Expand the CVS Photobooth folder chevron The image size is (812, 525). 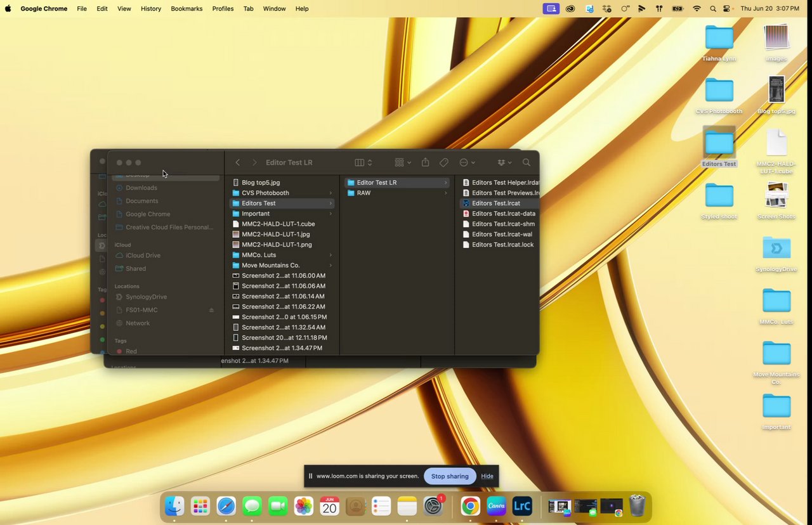point(331,193)
